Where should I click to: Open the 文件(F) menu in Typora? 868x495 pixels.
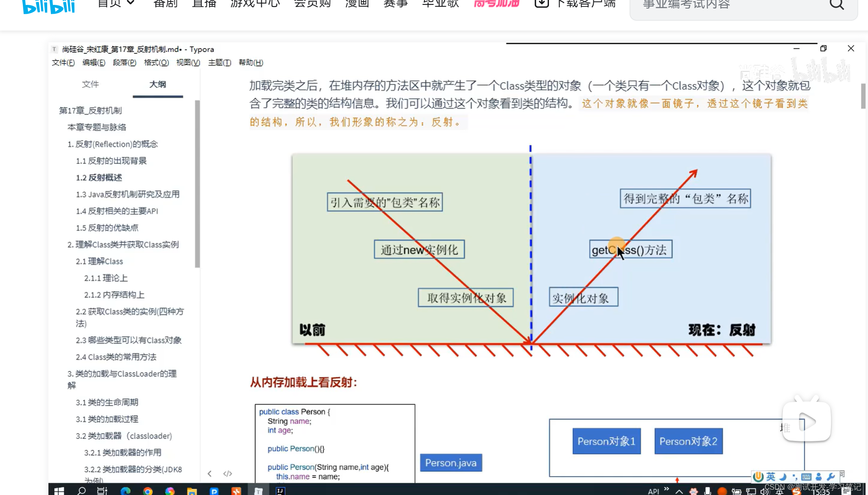[x=63, y=63]
